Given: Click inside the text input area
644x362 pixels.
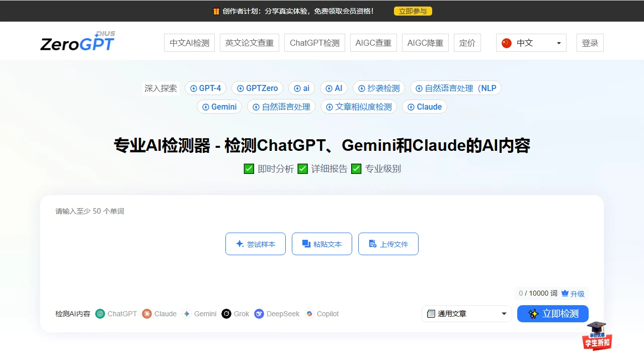Looking at the screenshot, I should click(322, 271).
